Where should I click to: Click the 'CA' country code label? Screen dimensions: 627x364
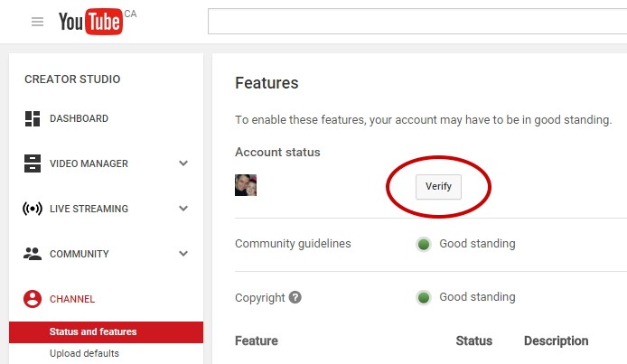tap(130, 14)
